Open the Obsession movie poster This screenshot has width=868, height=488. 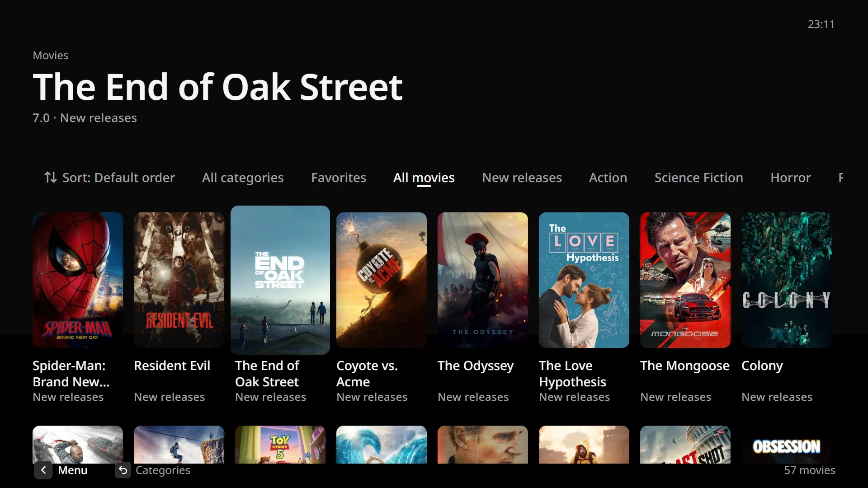[787, 445]
